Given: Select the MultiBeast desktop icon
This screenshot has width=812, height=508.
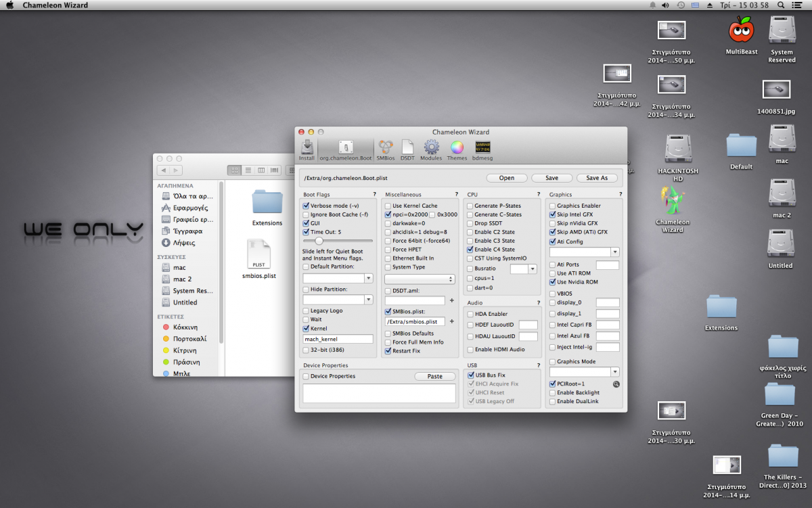Looking at the screenshot, I should click(742, 35).
